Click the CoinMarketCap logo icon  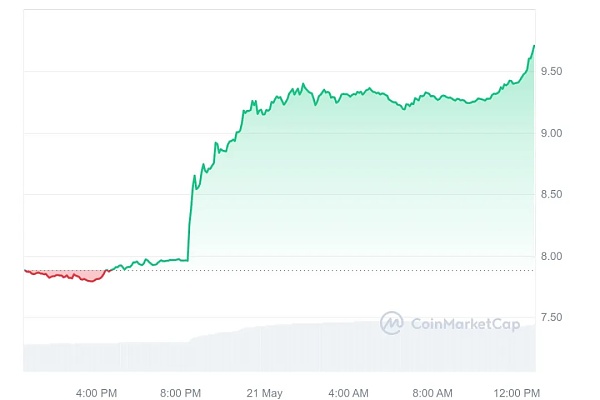click(391, 323)
